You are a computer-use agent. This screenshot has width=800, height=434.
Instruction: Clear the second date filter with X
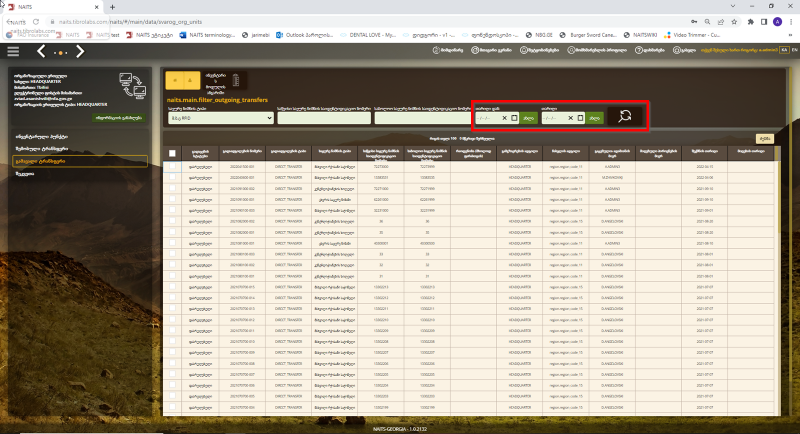570,118
